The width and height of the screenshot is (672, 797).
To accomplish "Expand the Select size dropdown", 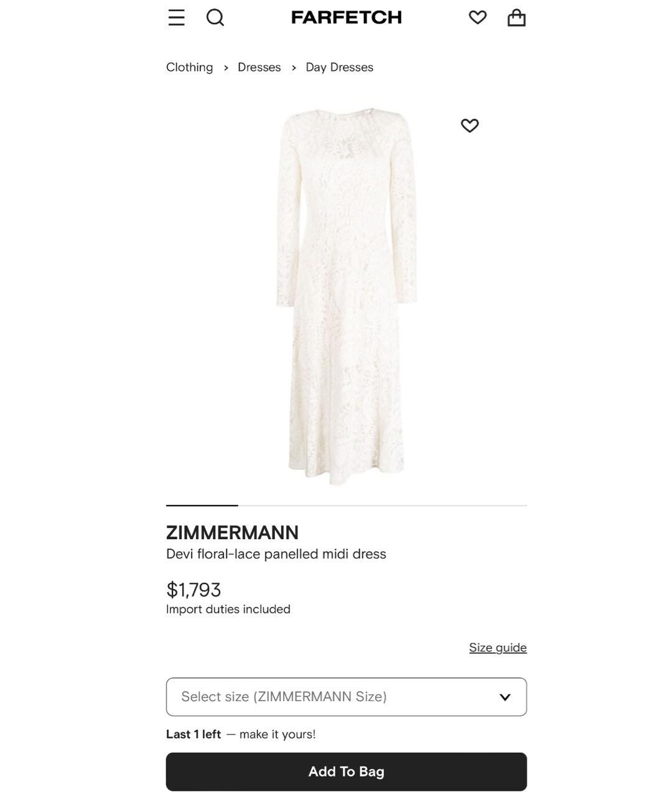I will coord(347,697).
